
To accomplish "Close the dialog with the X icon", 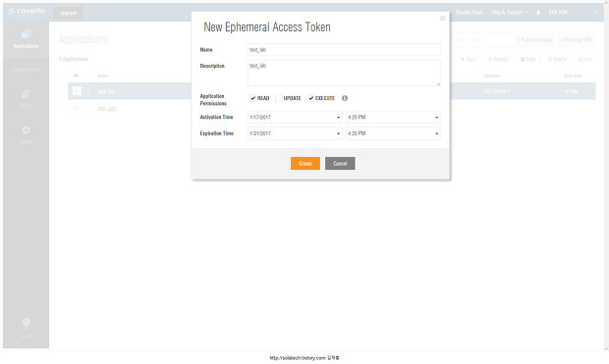I will (x=442, y=19).
